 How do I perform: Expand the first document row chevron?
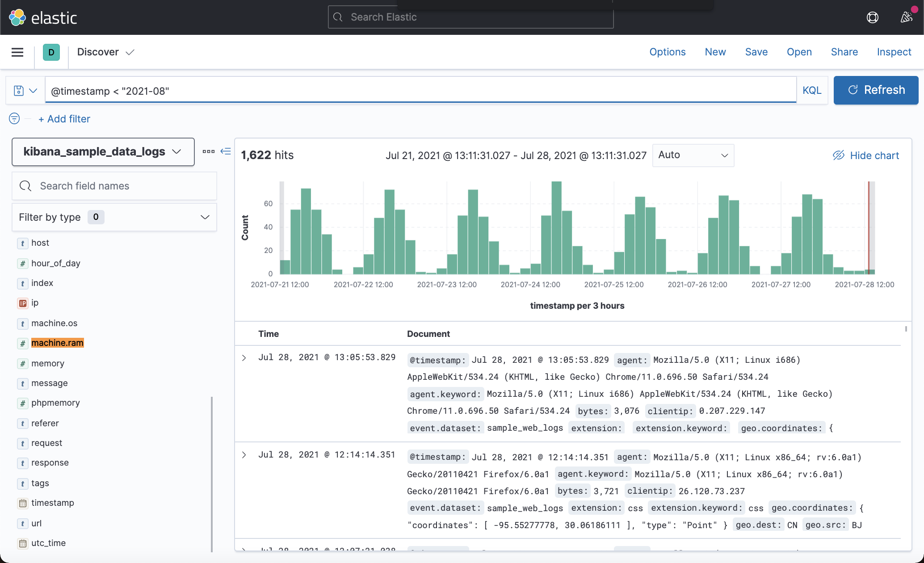244,357
